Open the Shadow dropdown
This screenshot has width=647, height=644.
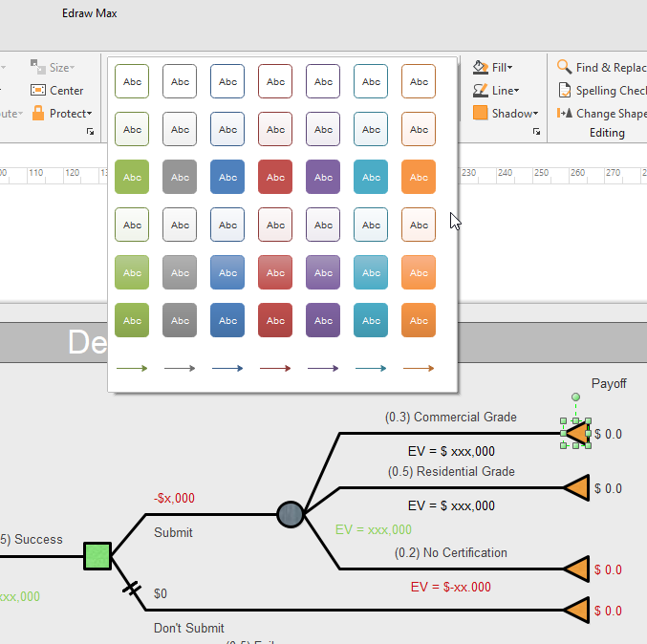click(506, 113)
